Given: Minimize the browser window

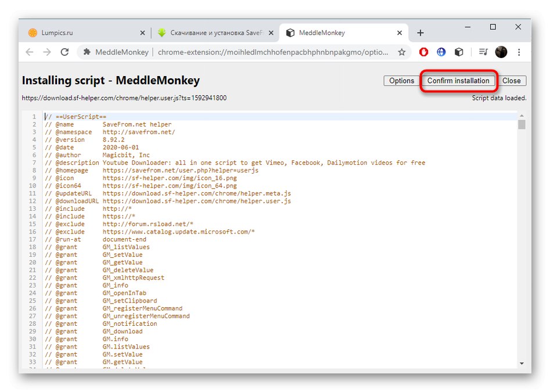Looking at the screenshot, I should point(468,27).
